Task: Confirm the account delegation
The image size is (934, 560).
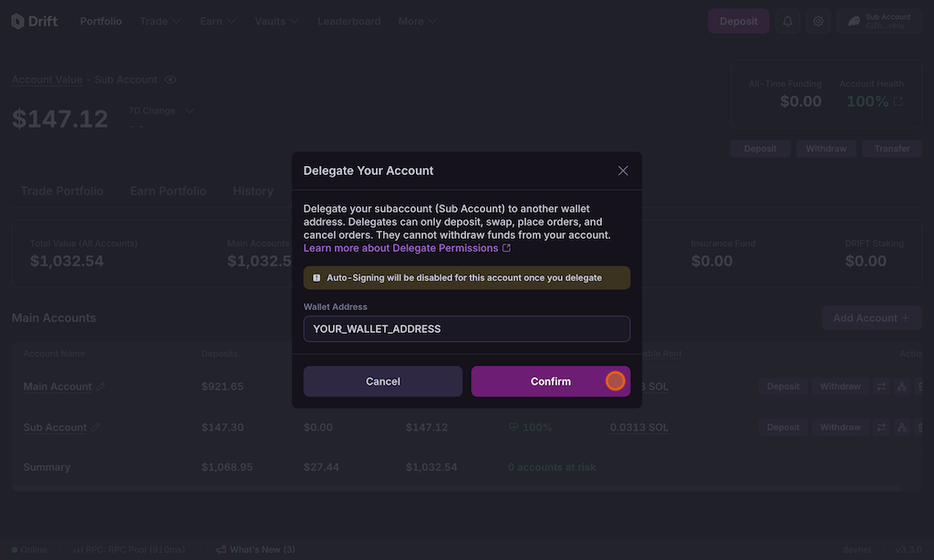Action: (550, 381)
